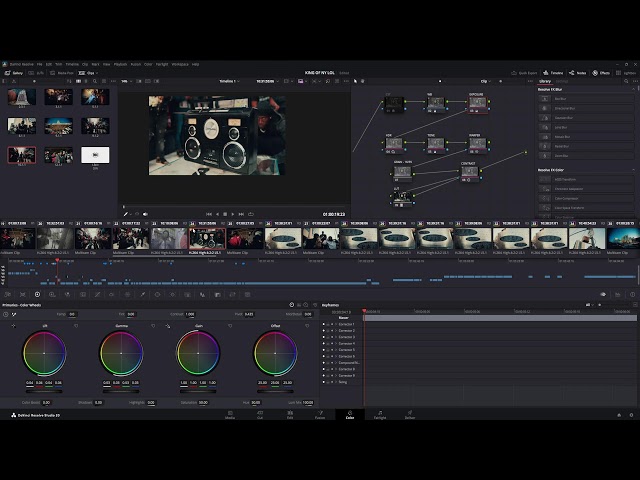640x480 pixels.
Task: Click the viewer search magnifier icon
Action: coord(328,81)
